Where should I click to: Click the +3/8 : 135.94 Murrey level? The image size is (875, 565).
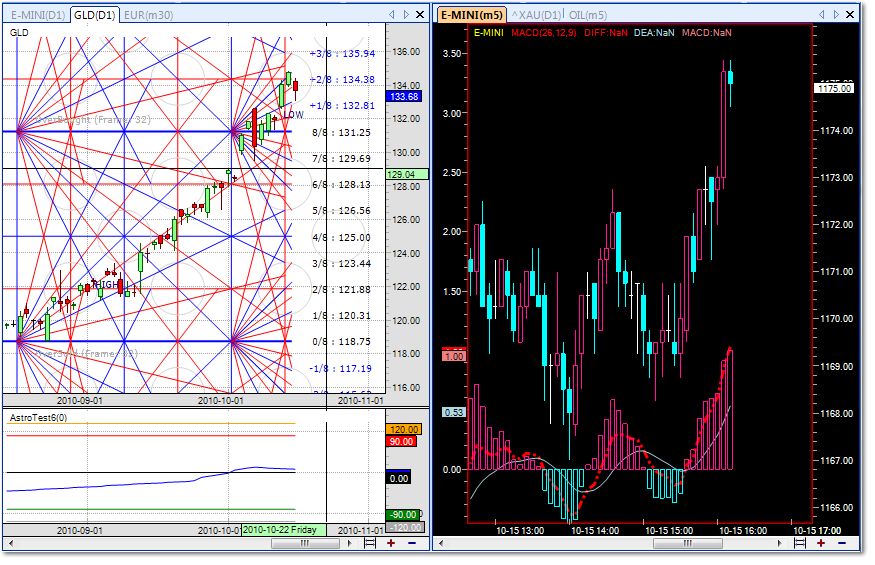[x=342, y=54]
